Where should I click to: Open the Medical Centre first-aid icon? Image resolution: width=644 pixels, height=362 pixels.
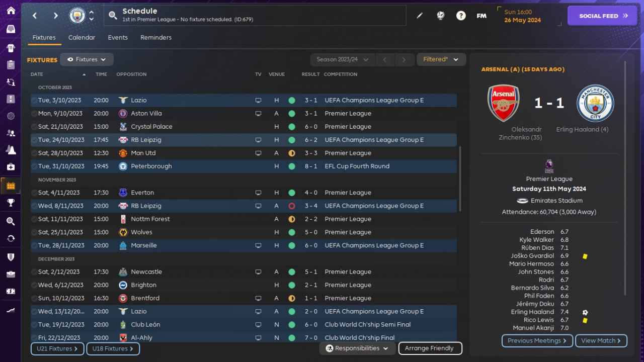tap(11, 167)
